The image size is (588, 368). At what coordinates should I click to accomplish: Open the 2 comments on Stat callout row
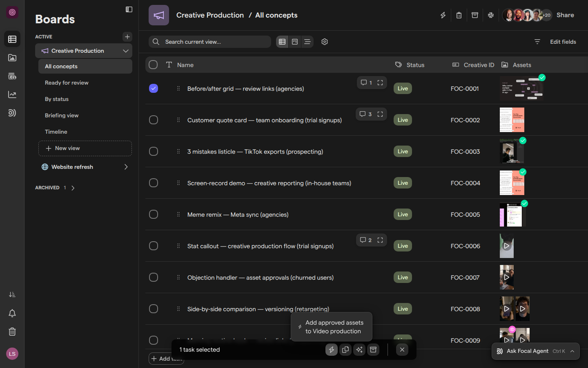point(366,240)
